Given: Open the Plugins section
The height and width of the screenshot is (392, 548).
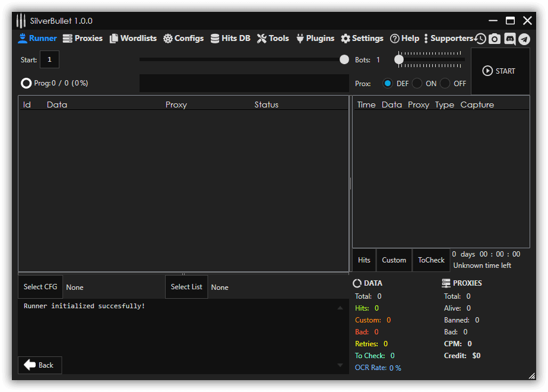Looking at the screenshot, I should pos(315,38).
